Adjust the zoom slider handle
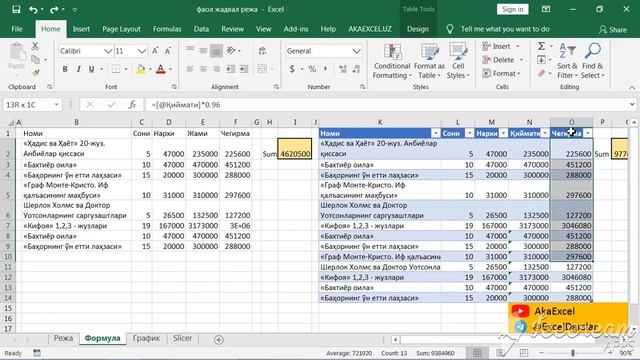This screenshot has width=640, height=360. click(573, 353)
